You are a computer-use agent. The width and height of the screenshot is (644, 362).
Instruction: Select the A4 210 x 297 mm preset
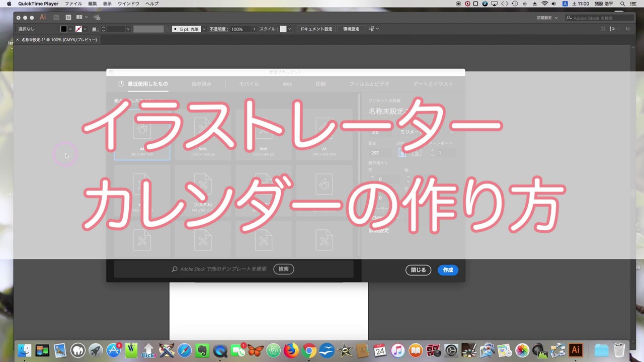(142, 135)
